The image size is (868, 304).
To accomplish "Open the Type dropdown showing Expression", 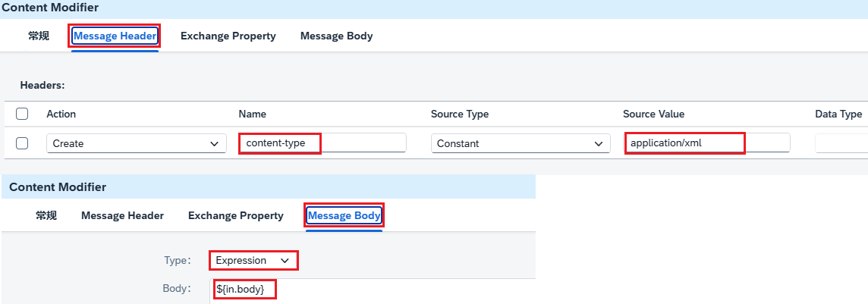I will pyautogui.click(x=253, y=260).
